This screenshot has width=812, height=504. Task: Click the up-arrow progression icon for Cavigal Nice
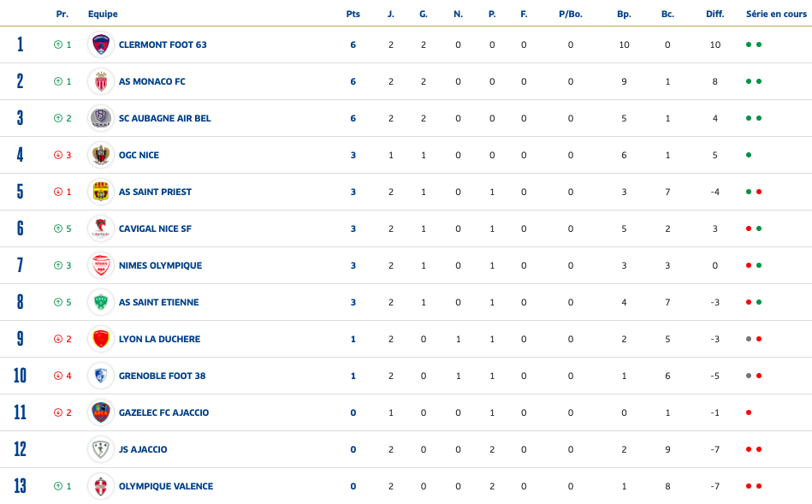pos(58,228)
